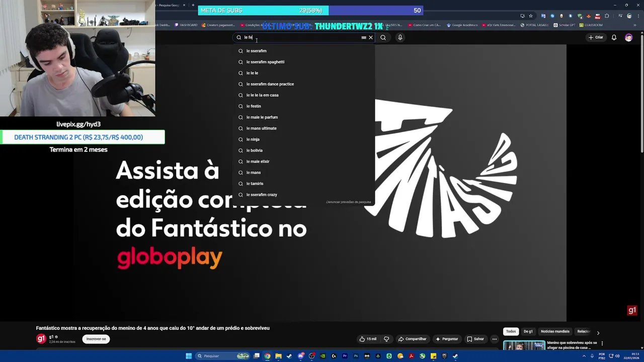Image resolution: width=644 pixels, height=362 pixels.
Task: Clear the YouTube search box text
Action: [371, 37]
